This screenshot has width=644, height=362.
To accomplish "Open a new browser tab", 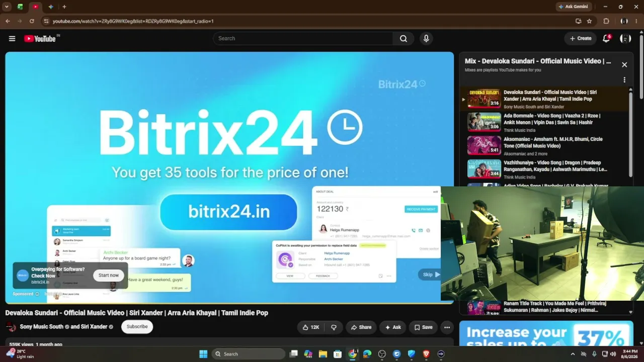I will click(x=64, y=7).
